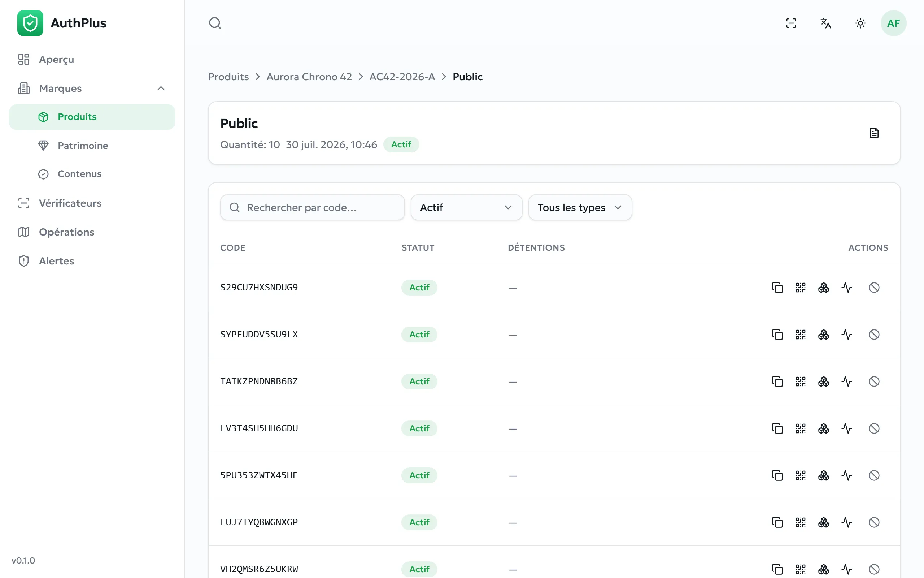Open the batch document icon in Public card

[874, 133]
